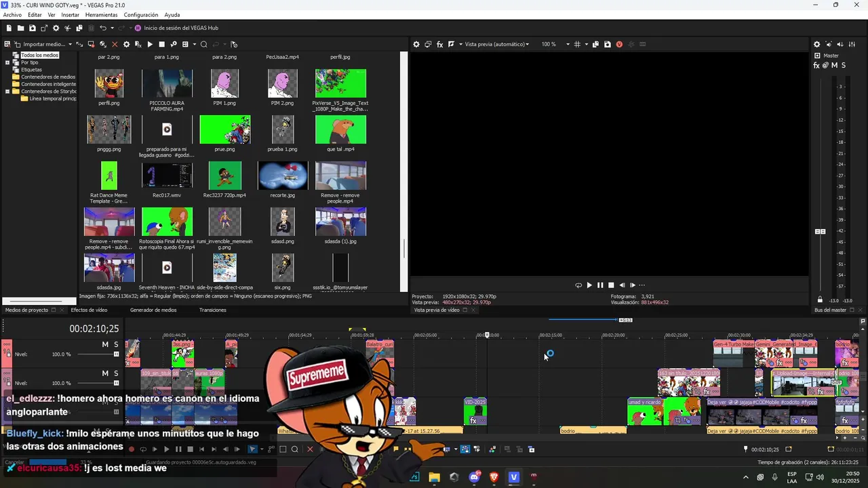Click the Copy icon in main toolbar
The height and width of the screenshot is (488, 868).
tap(79, 28)
